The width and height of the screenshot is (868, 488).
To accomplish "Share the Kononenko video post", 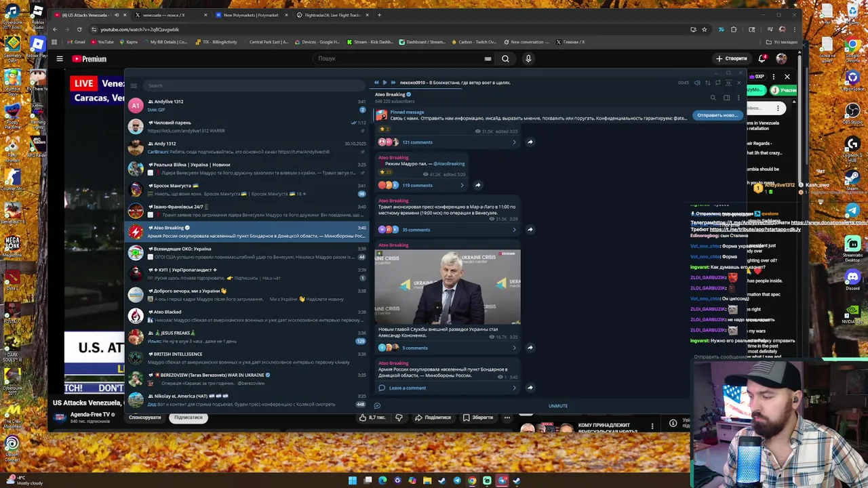I will point(530,348).
